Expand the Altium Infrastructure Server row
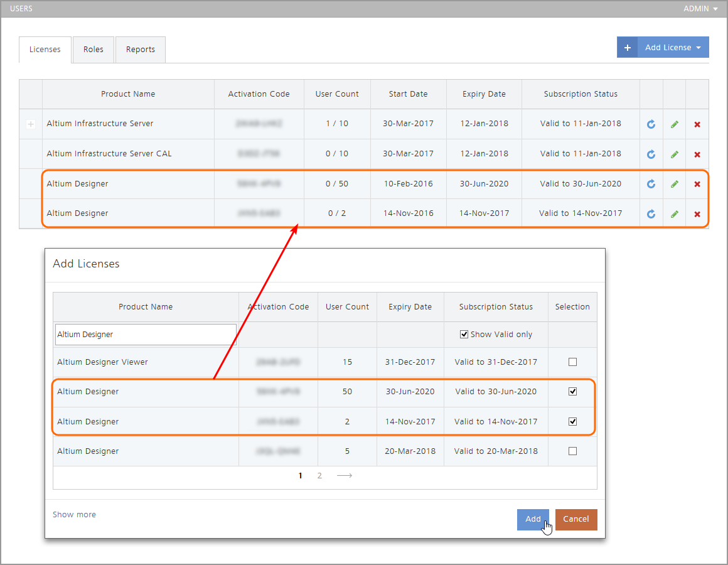This screenshot has width=728, height=565. point(31,124)
